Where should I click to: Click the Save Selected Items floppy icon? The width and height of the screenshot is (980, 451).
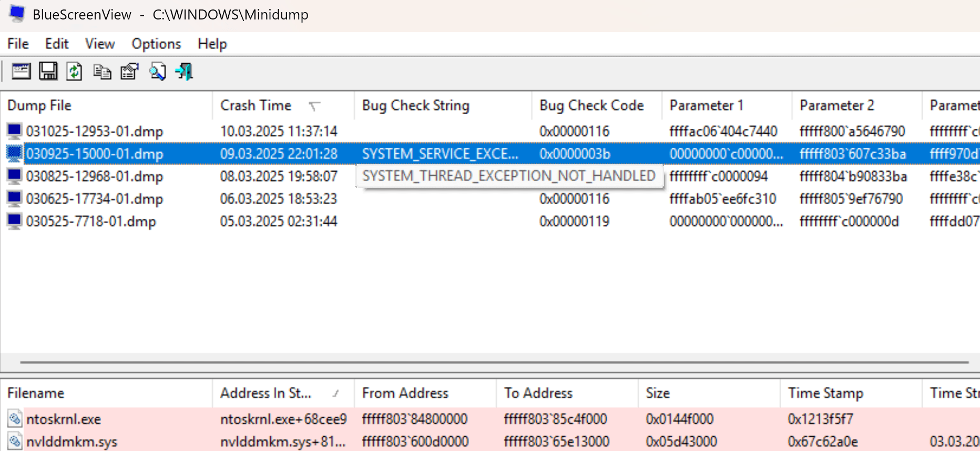pos(48,71)
